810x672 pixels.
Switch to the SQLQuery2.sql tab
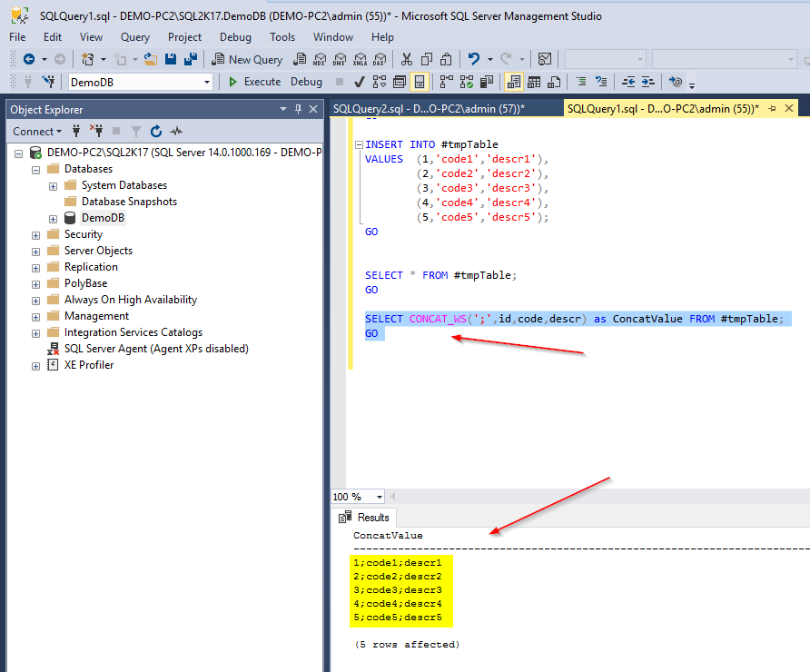pyautogui.click(x=429, y=108)
